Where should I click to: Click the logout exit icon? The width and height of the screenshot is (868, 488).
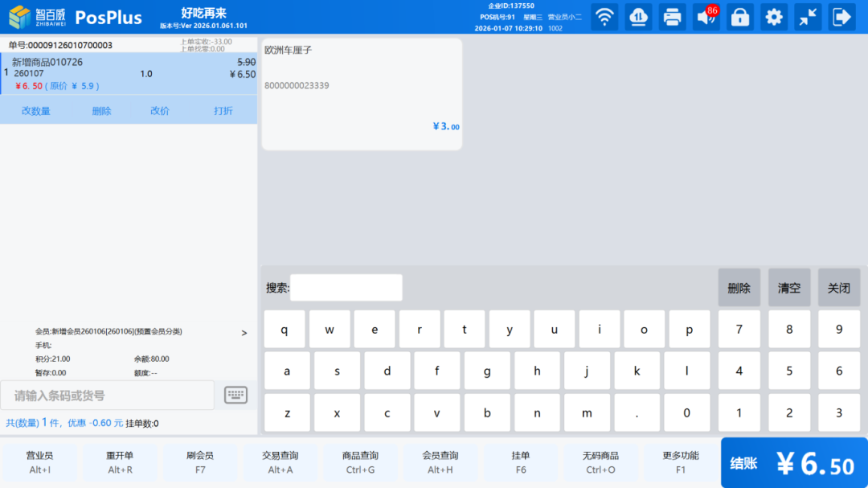(841, 17)
